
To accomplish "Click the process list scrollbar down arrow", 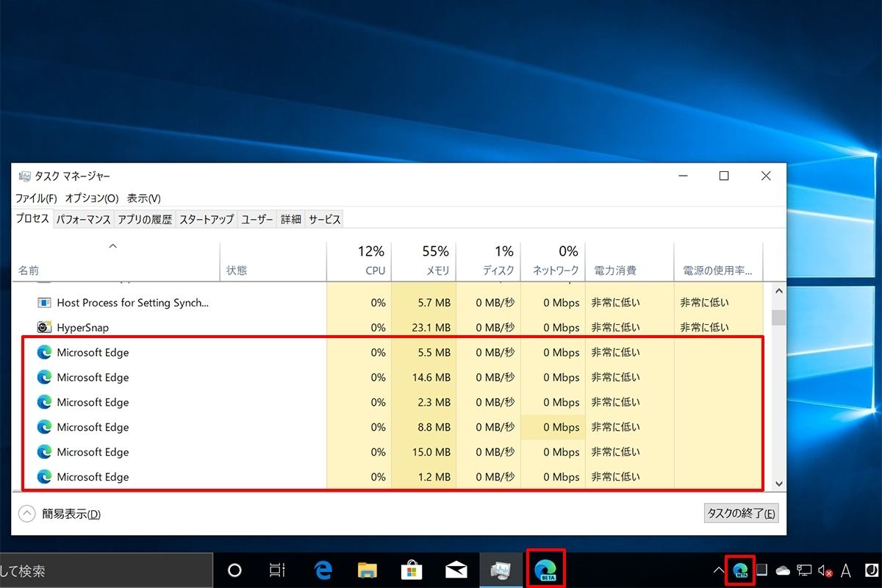I will 778,484.
